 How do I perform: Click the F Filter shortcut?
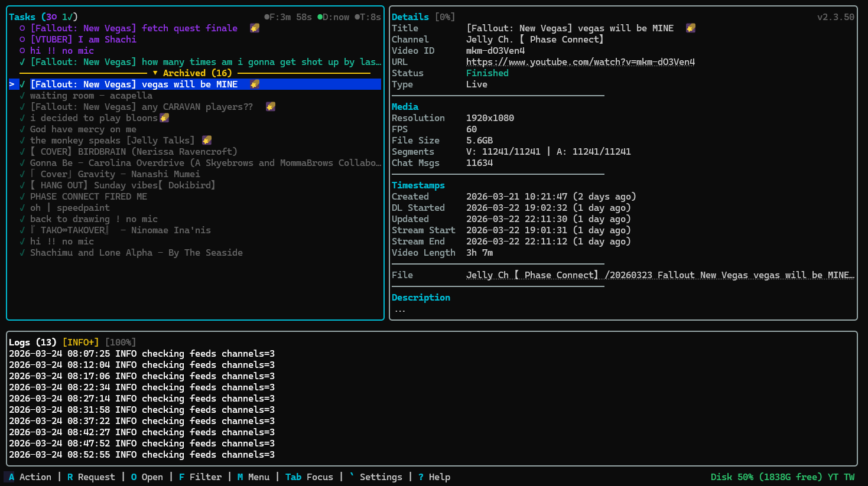pos(200,477)
